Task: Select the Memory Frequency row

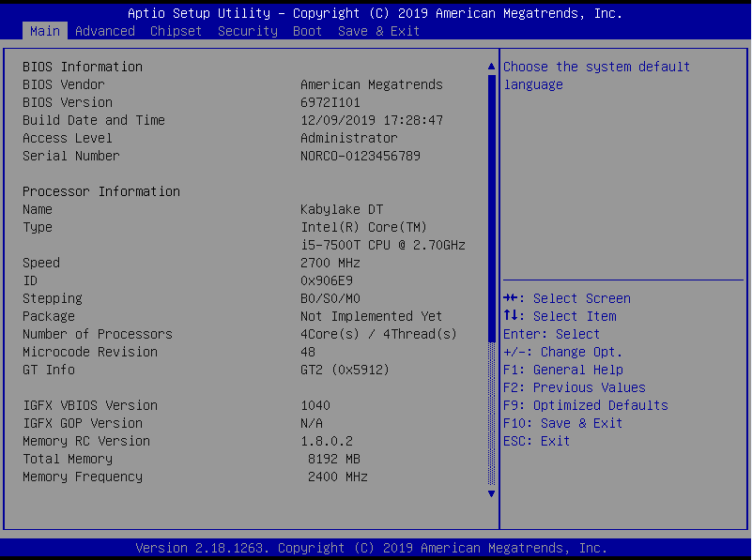Action: point(83,477)
